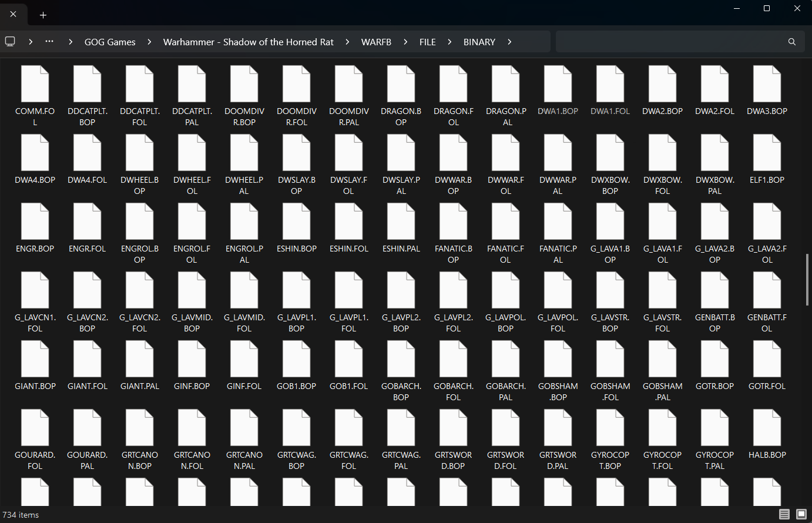Select the GENBATT.FOL file

767,302
